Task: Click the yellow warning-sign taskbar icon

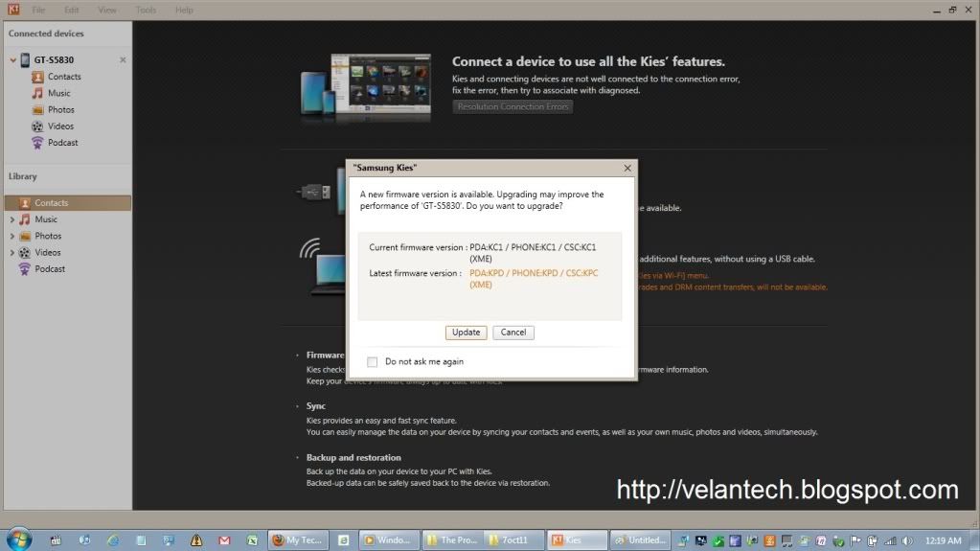Action: point(196,540)
